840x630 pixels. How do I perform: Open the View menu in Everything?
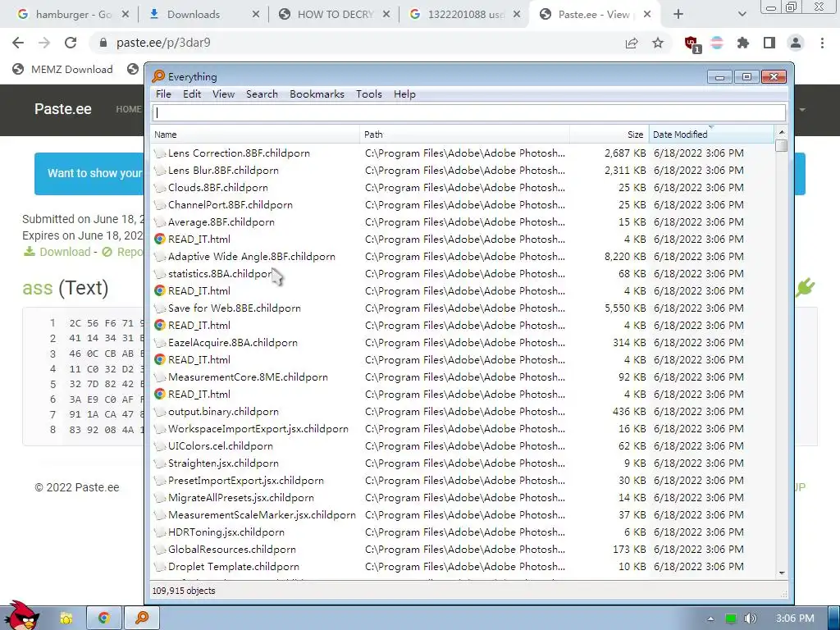click(x=223, y=94)
